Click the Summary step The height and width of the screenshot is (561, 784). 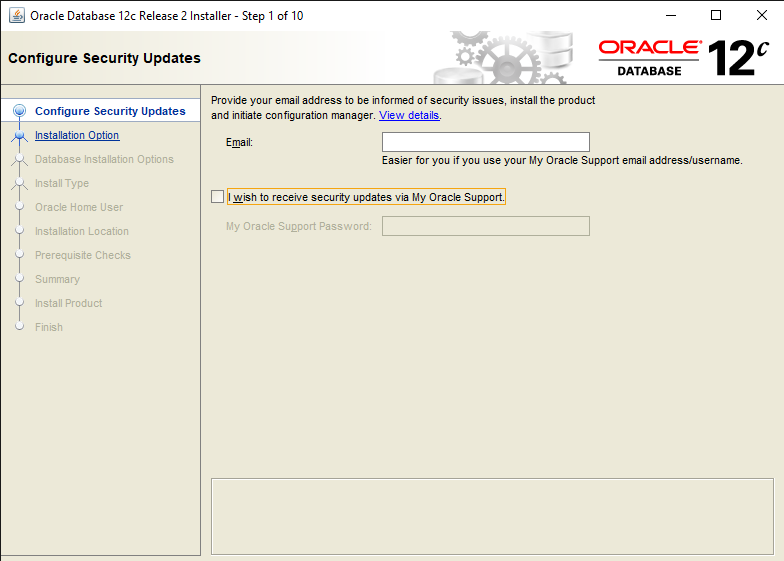pyautogui.click(x=58, y=279)
